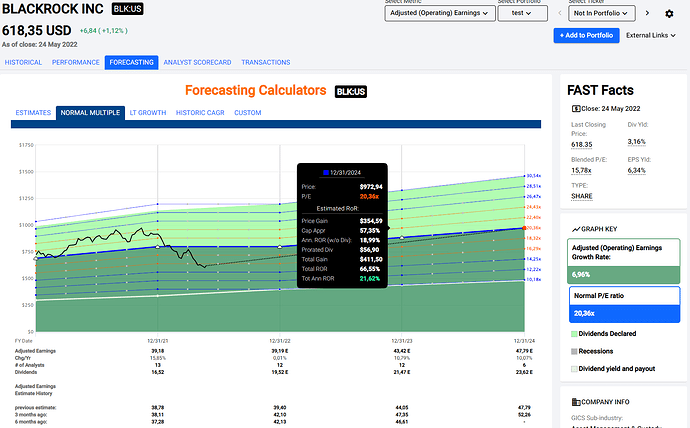Click the 23,62 E dividends value
Screen dimensions: 690x428
click(524, 373)
